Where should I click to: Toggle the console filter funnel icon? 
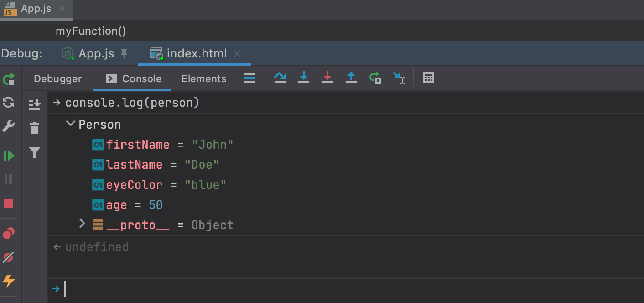click(x=35, y=152)
